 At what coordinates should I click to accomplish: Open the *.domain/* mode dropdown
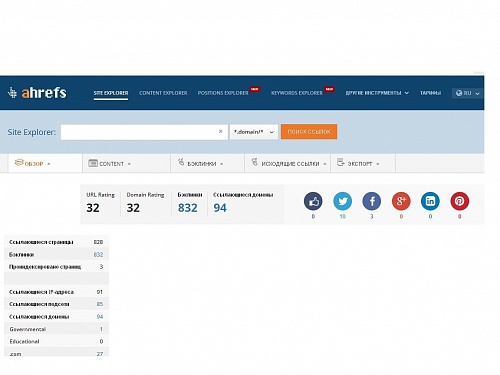[x=254, y=132]
